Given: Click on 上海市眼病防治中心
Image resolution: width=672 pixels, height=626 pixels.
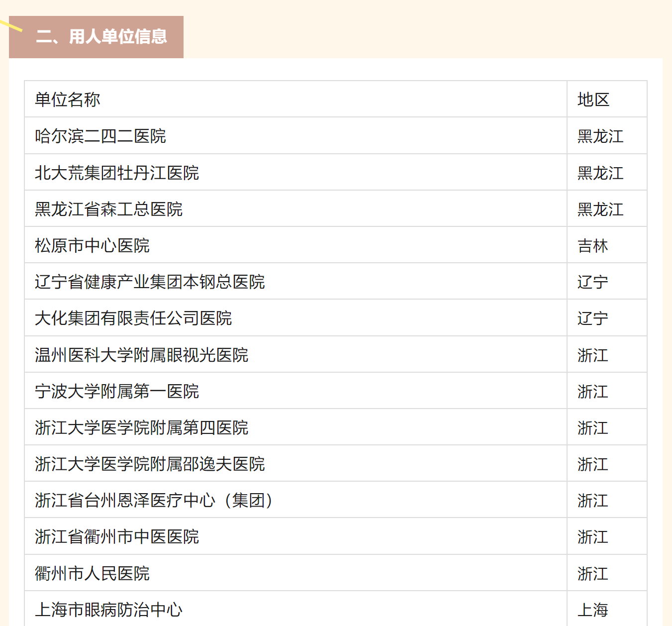Looking at the screenshot, I should point(108,610).
